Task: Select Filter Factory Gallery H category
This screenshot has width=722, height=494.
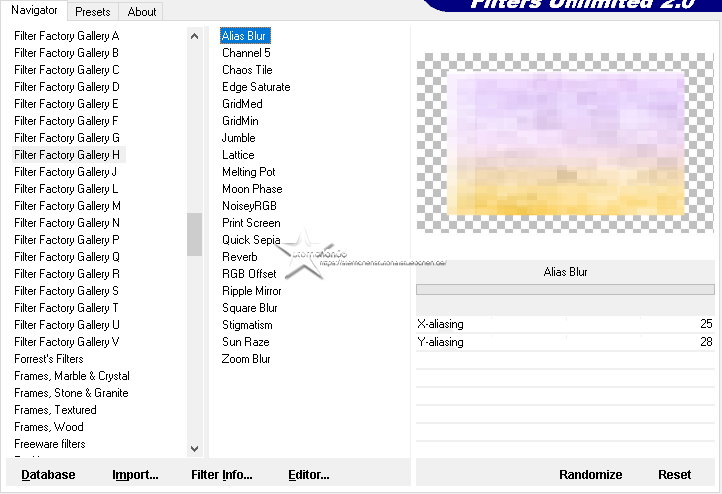Action: click(67, 155)
